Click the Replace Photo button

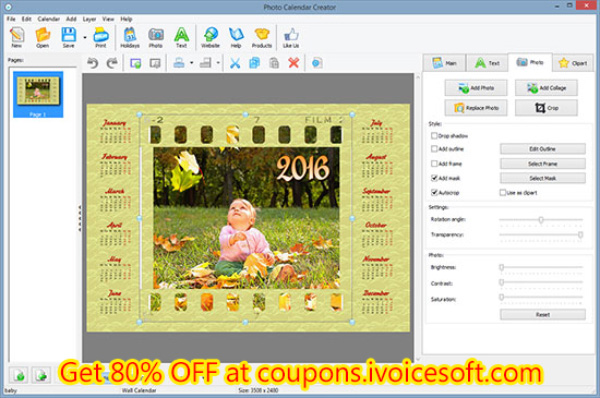coord(476,108)
